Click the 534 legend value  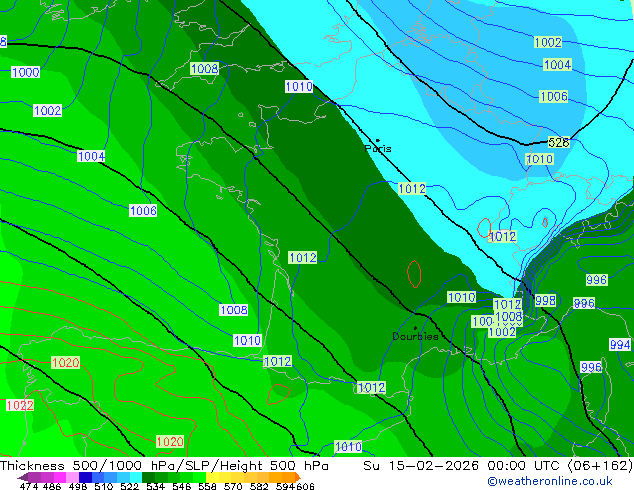click(155, 486)
